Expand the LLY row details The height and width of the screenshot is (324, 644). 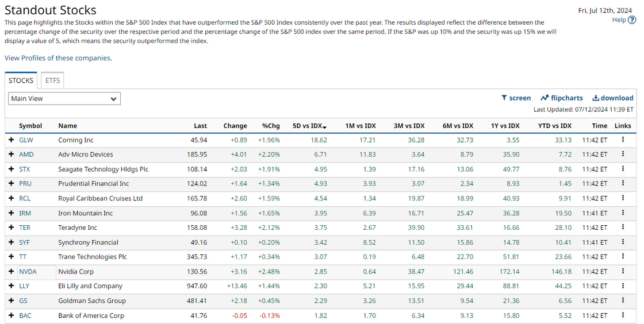pyautogui.click(x=11, y=286)
